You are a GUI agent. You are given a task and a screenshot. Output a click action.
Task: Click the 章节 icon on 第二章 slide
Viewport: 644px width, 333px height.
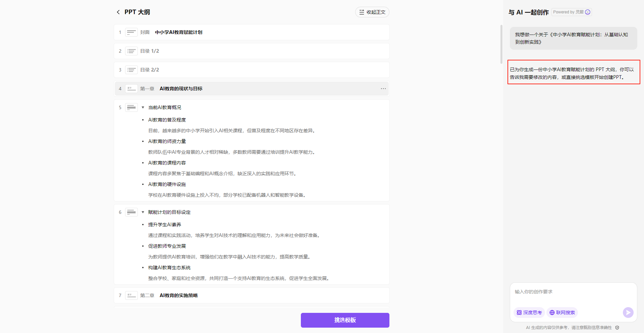(131, 295)
